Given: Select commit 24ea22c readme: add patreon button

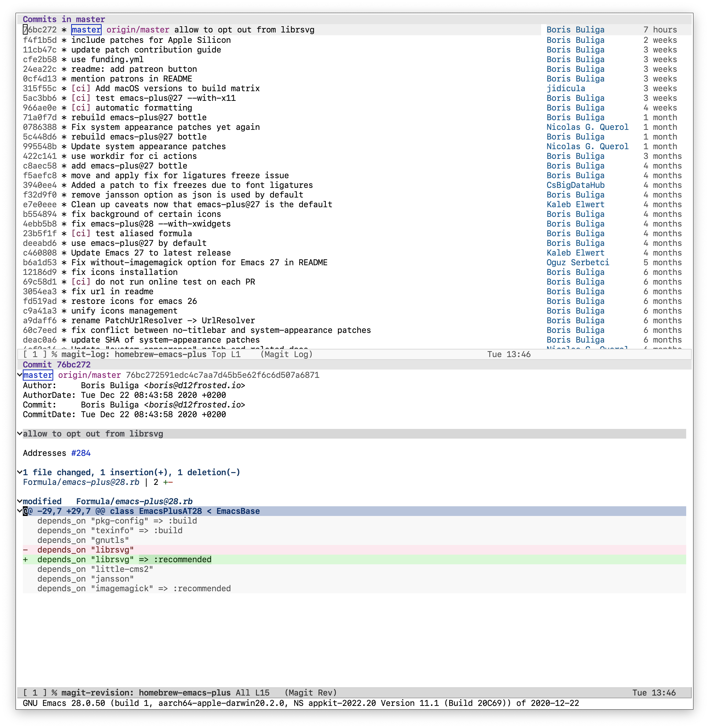Looking at the screenshot, I should (x=110, y=69).
